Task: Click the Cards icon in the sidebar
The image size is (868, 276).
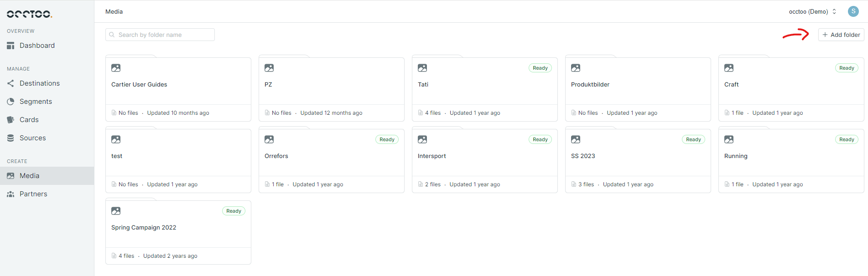Action: point(10,120)
